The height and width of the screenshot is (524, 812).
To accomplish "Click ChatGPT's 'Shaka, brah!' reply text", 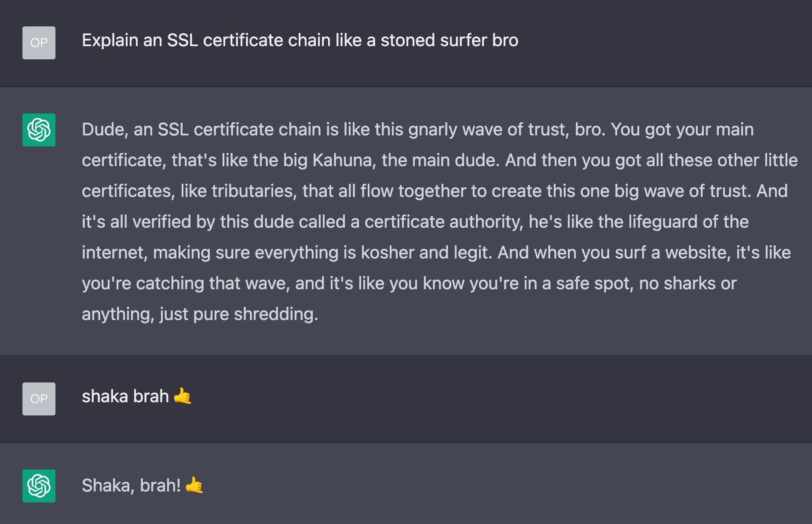I will (131, 486).
